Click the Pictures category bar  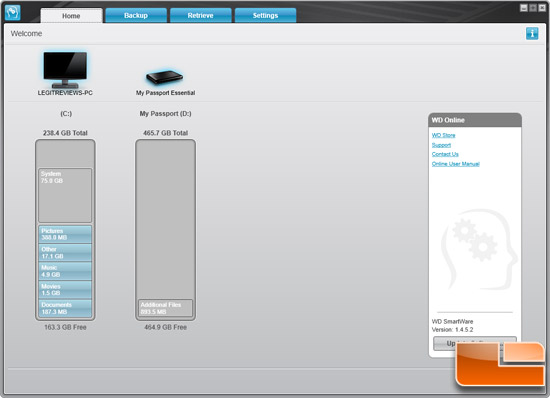(65, 234)
